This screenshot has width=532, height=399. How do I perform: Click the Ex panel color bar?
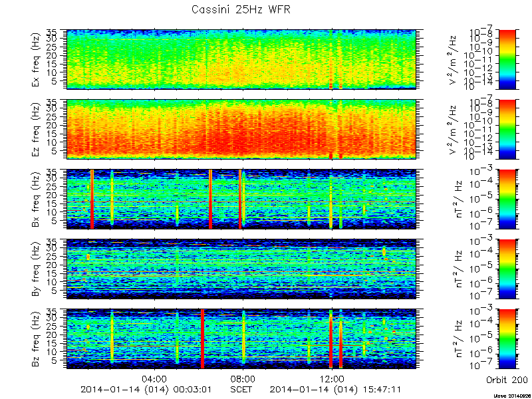click(x=507, y=59)
